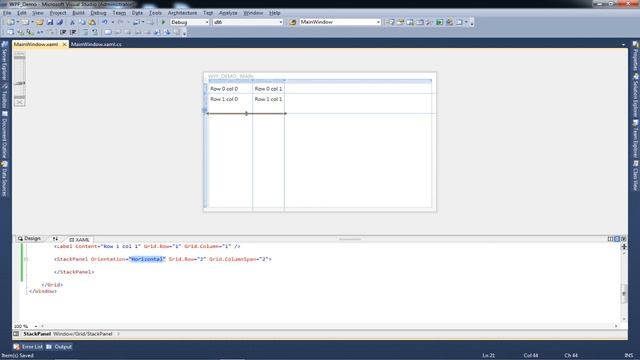Swap the Design and XAML panes
Viewport: 640px width, 360px height.
pos(55,239)
